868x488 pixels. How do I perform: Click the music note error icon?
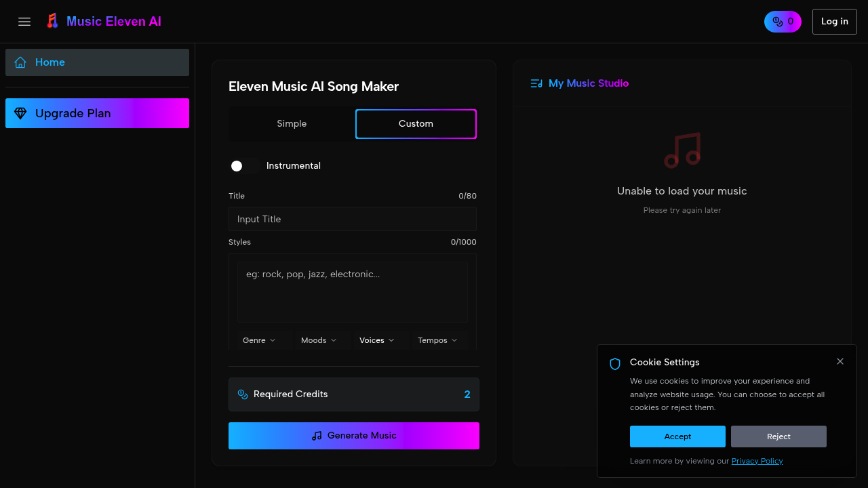[x=682, y=150]
